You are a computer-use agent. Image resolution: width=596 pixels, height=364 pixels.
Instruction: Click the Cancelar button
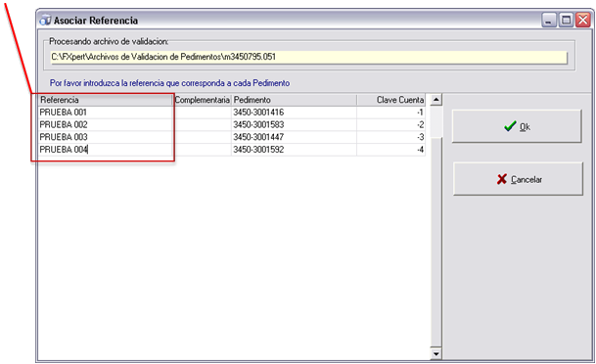tap(518, 179)
